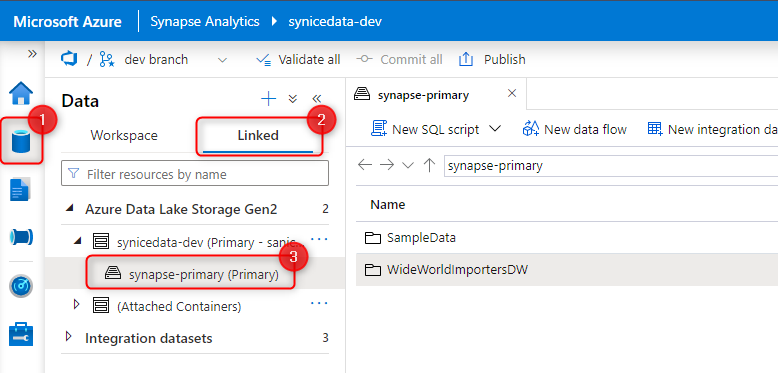Open the WideWorldImportersDW folder
Viewport: 778px width, 373px height.
coord(457,270)
